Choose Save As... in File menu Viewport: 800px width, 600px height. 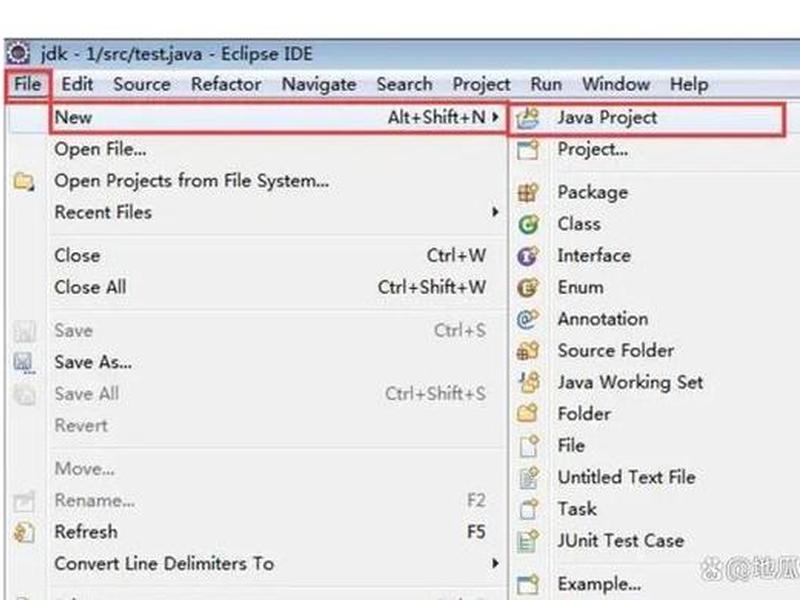coord(278,362)
